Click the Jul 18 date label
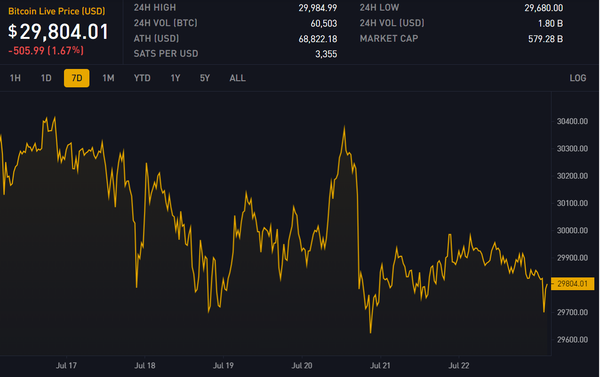 (x=145, y=366)
